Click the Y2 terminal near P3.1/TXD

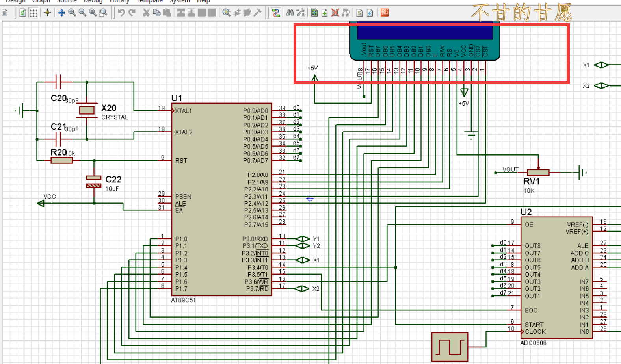click(x=303, y=246)
